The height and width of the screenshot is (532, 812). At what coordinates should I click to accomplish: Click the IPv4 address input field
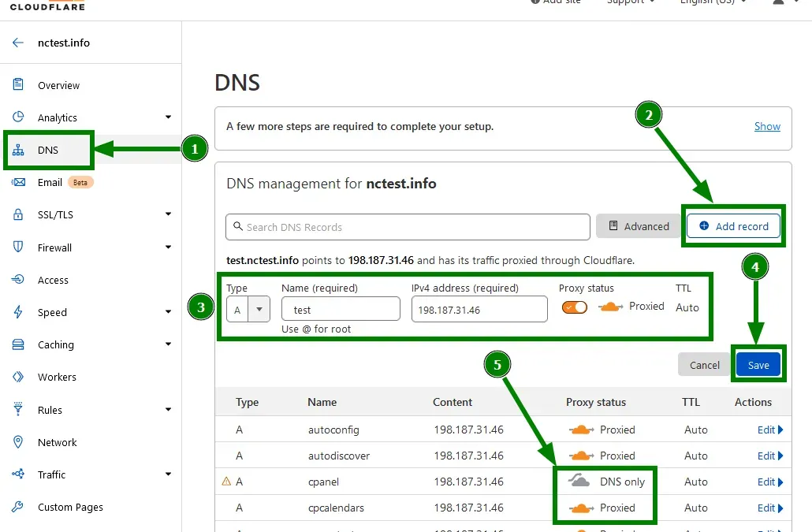479,309
